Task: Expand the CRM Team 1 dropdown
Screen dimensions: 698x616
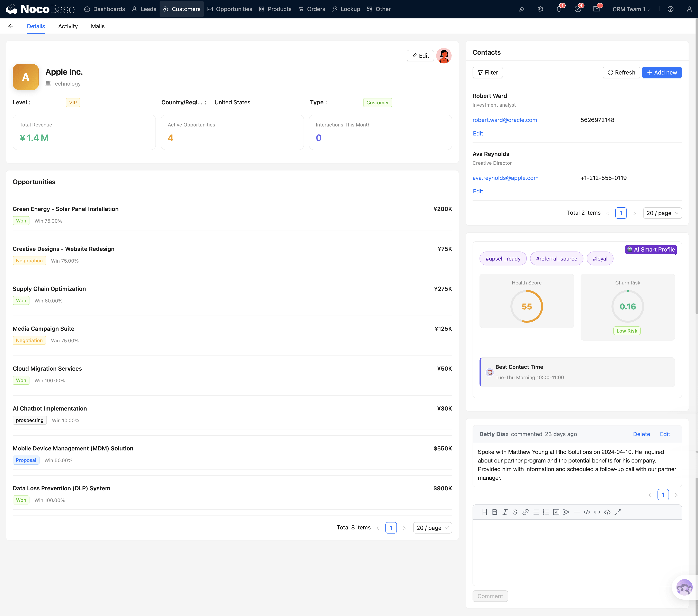Action: coord(631,9)
